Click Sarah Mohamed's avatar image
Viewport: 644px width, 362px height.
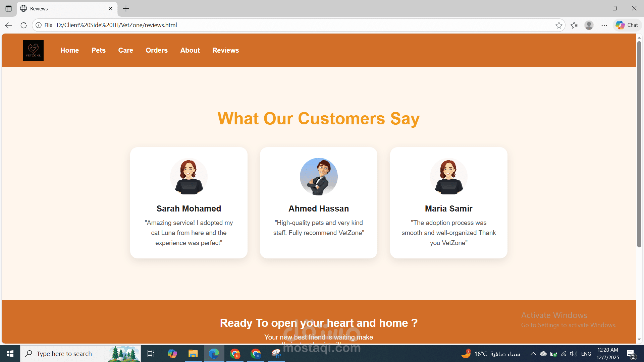click(x=189, y=177)
